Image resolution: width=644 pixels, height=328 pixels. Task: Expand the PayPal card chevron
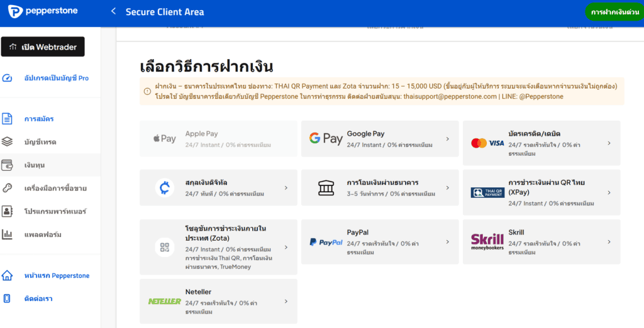pos(448,242)
